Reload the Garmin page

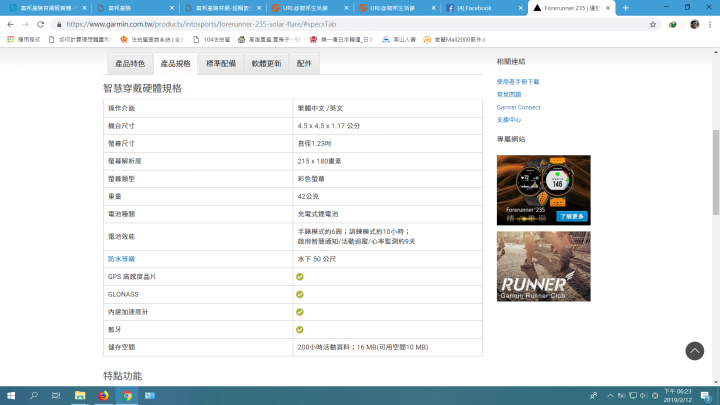[x=40, y=24]
